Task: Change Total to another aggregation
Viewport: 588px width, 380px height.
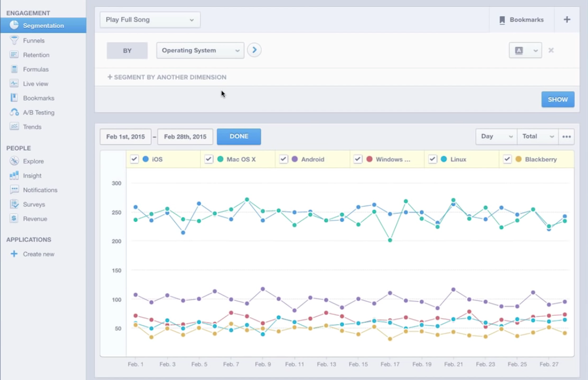Action: point(538,137)
